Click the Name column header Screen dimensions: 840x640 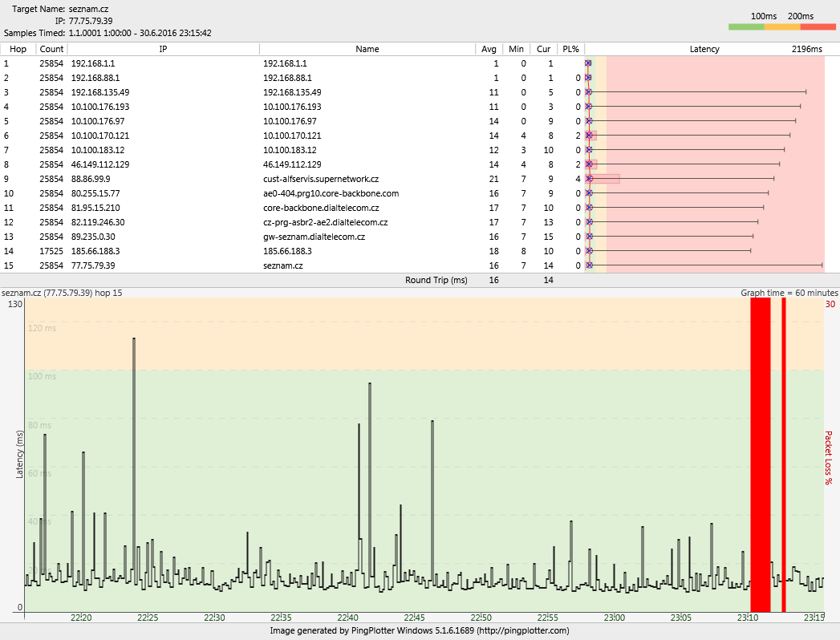coord(367,49)
